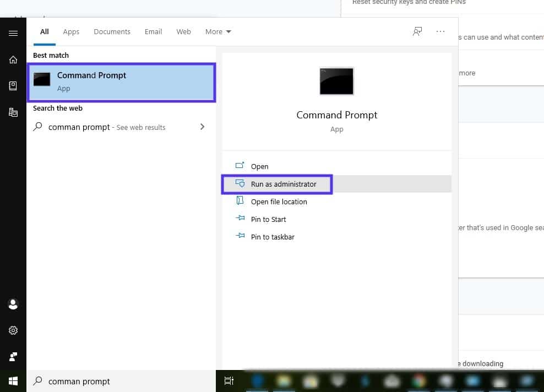The image size is (544, 392).
Task: Click the user feedback icon near top right
Action: tap(417, 31)
